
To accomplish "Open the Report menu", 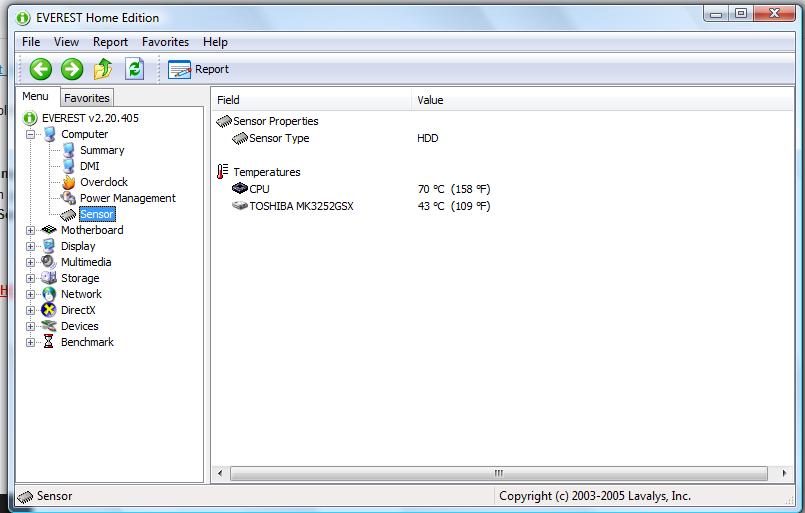I will pyautogui.click(x=110, y=42).
